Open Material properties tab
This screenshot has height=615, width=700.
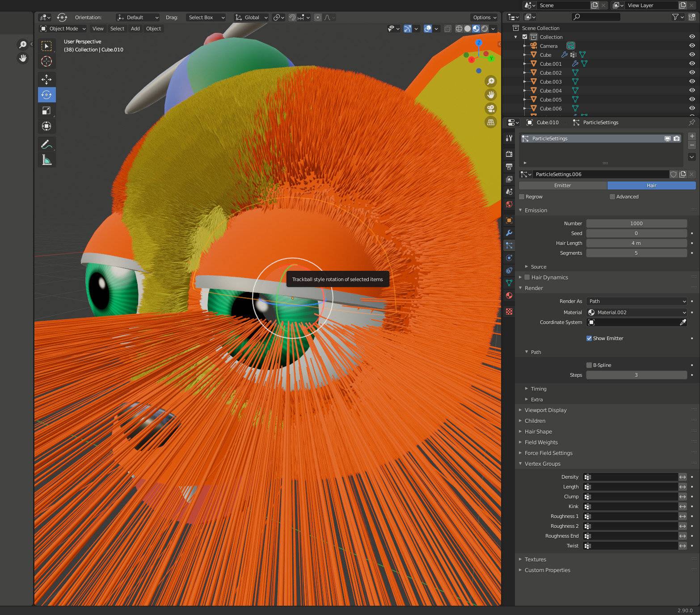coord(509,295)
